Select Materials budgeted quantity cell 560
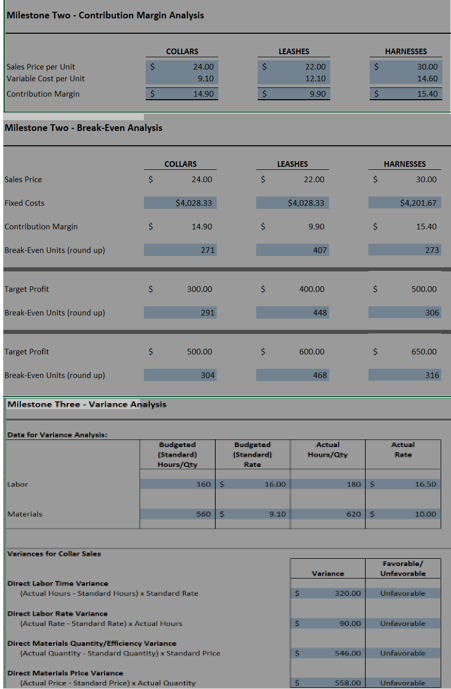Image resolution: width=451 pixels, height=689 pixels. tap(178, 514)
